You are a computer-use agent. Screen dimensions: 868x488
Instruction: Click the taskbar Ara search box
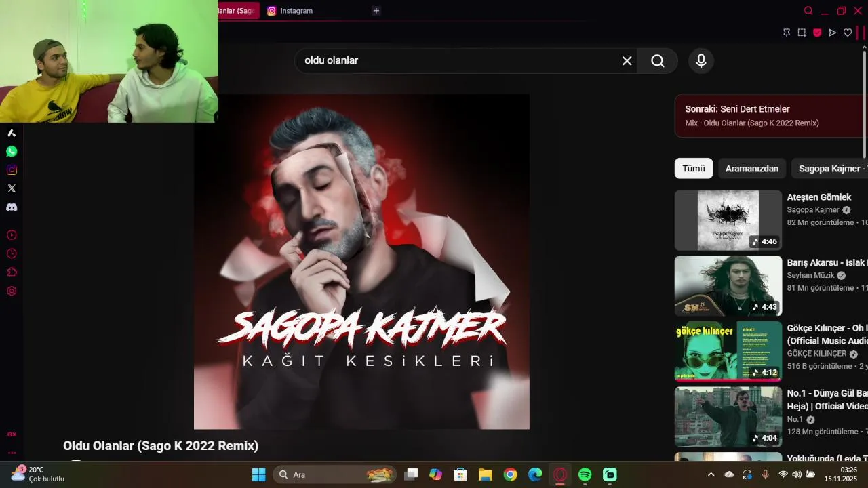click(x=336, y=474)
